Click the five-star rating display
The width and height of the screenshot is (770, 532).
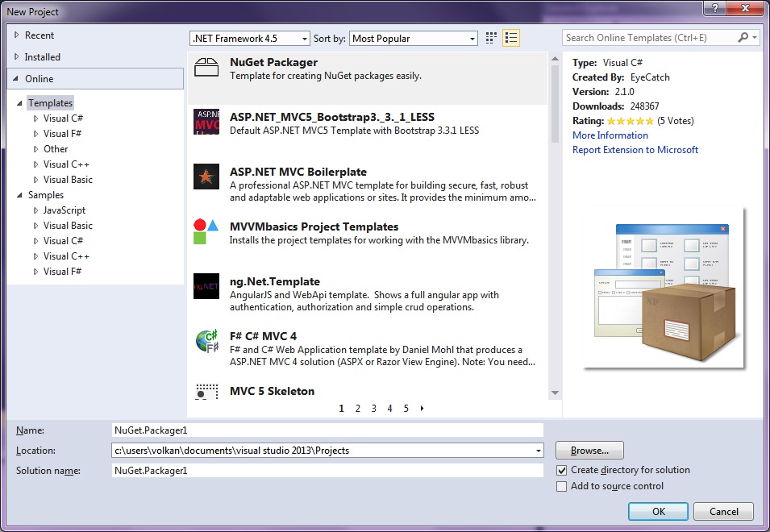[630, 121]
